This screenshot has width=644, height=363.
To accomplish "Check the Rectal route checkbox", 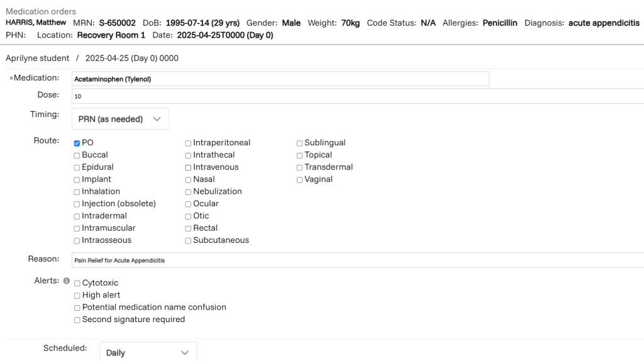I will pyautogui.click(x=188, y=228).
